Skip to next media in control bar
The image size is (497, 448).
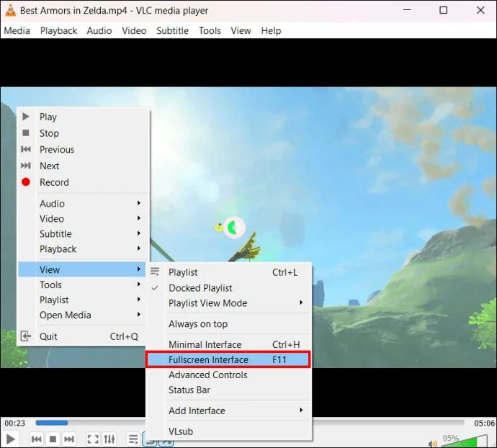69,439
